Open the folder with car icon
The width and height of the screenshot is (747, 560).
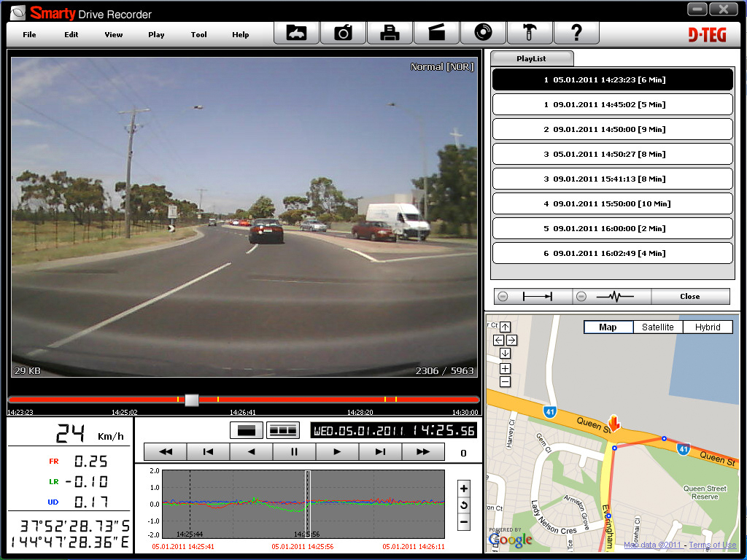[296, 34]
